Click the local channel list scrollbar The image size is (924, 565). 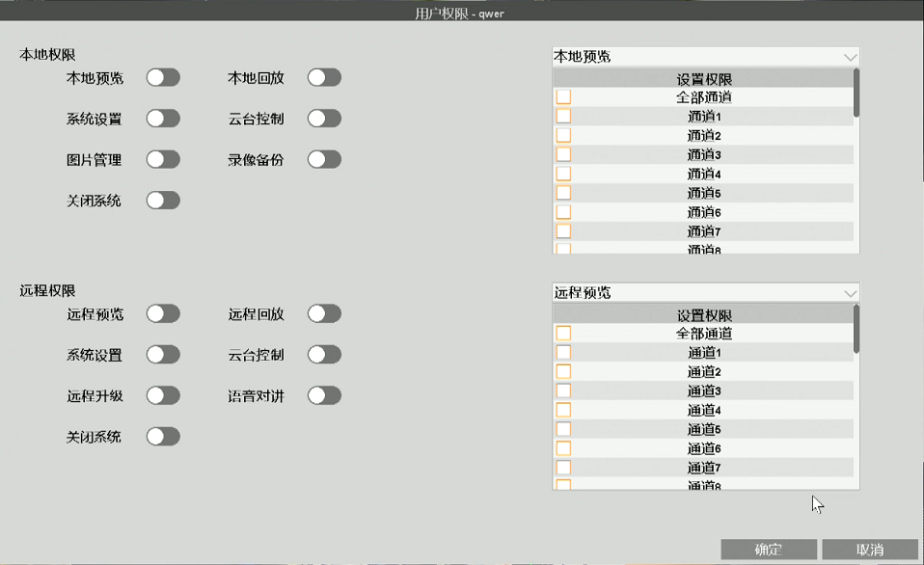856,94
